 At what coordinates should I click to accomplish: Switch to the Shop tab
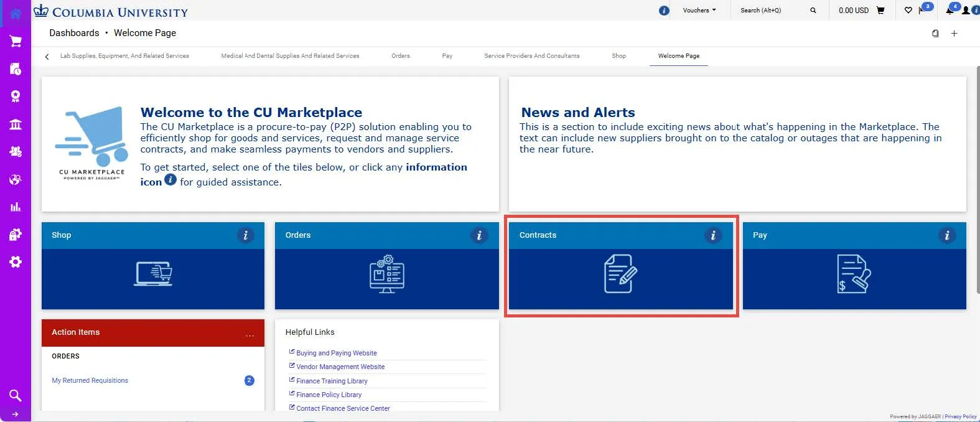[x=618, y=56]
